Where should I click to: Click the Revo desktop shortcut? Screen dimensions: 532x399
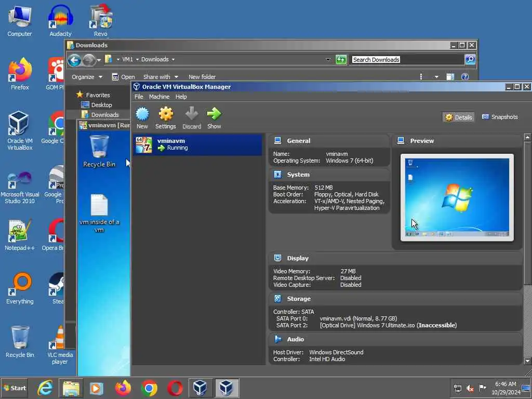pos(101,21)
